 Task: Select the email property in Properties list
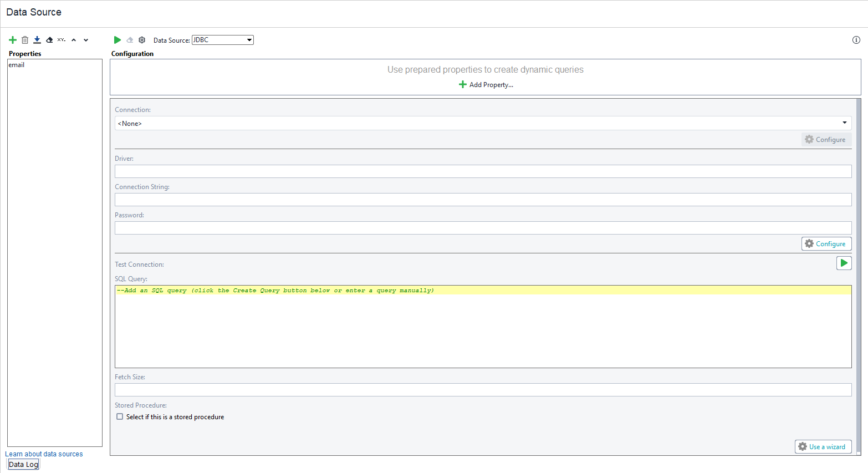pyautogui.click(x=17, y=64)
